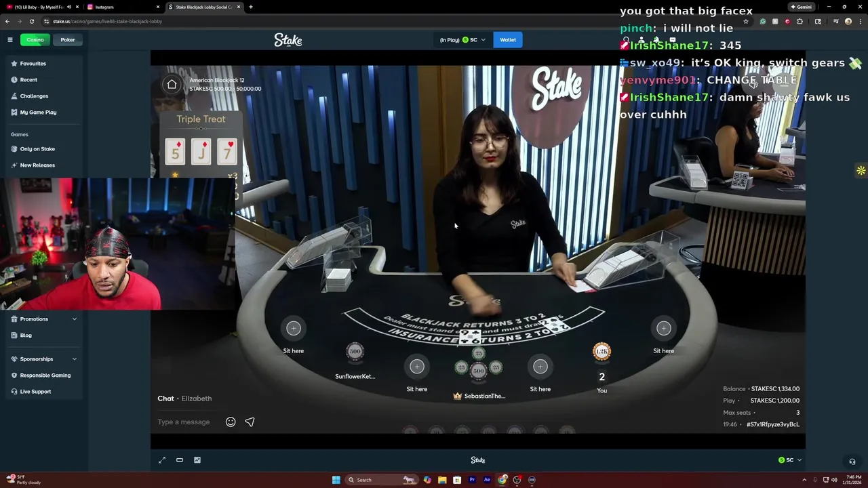Switch to theatre mode view

(x=180, y=460)
